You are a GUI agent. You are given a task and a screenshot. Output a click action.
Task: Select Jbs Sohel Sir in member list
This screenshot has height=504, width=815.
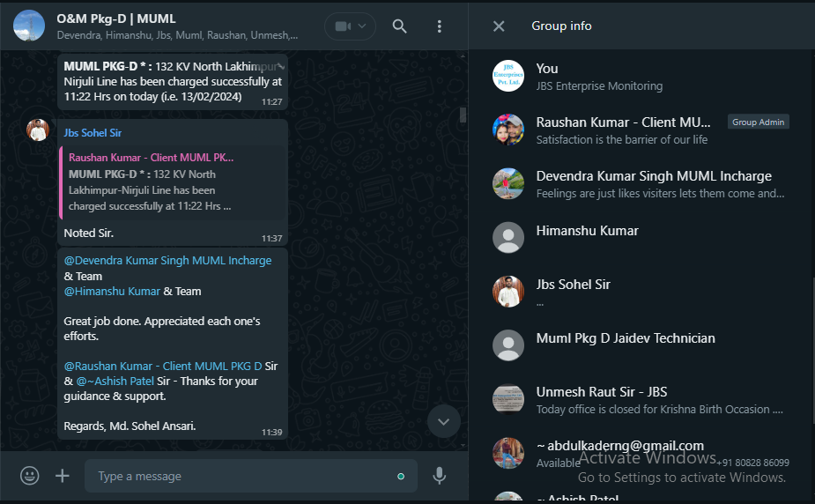tap(641, 292)
